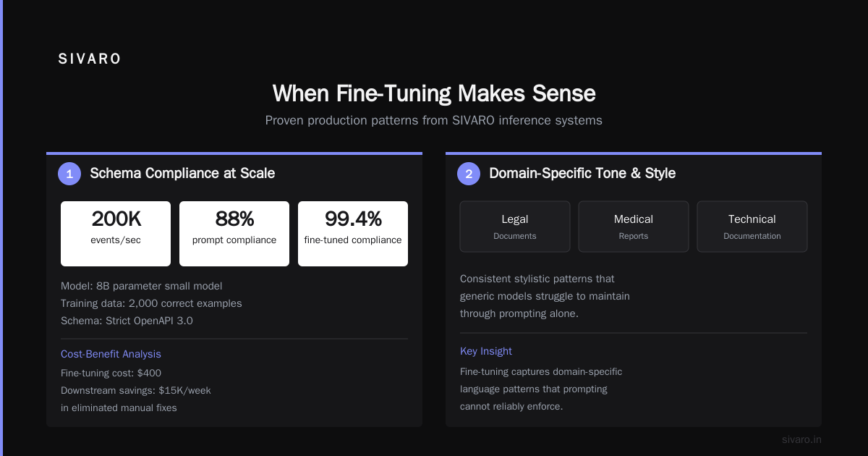Select the 99.4% fine-tuned compliance card
868x456 pixels.
[x=353, y=234]
